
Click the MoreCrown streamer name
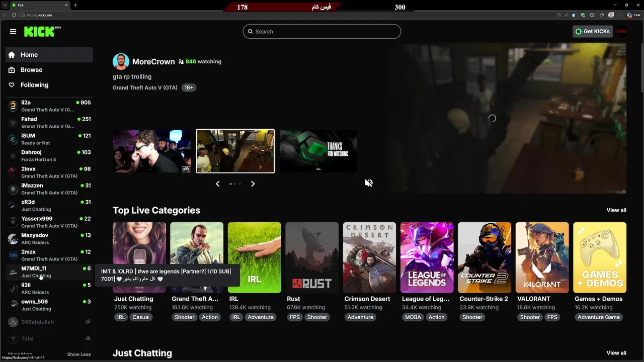click(153, 62)
